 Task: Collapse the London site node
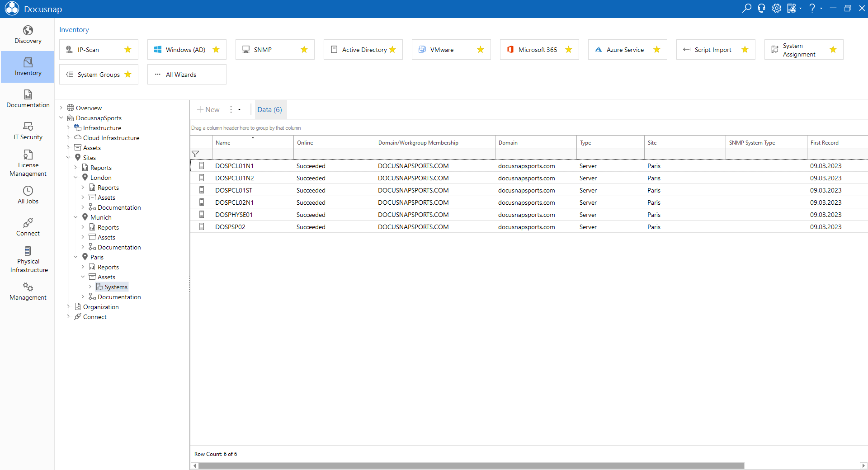[x=75, y=178]
